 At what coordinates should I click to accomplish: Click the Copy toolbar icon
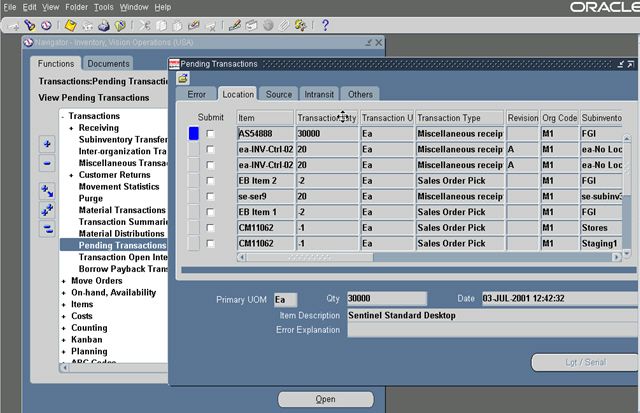161,26
